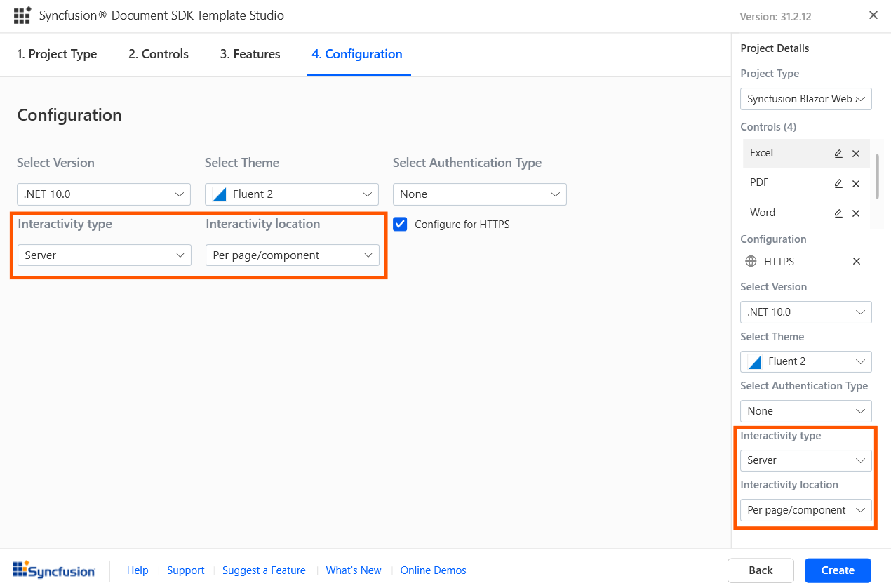Edit the Word control name
This screenshot has height=588, width=891.
pyautogui.click(x=838, y=213)
